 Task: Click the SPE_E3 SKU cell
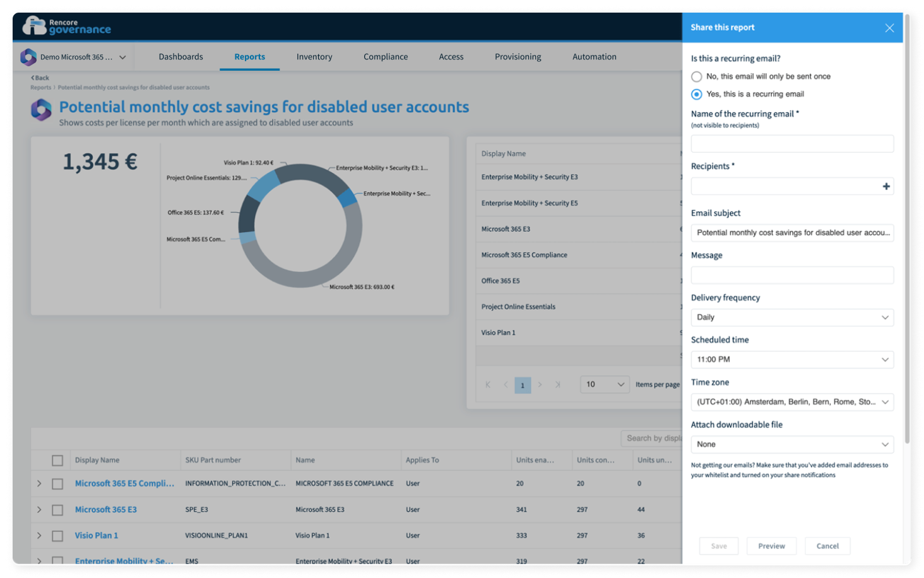point(196,509)
